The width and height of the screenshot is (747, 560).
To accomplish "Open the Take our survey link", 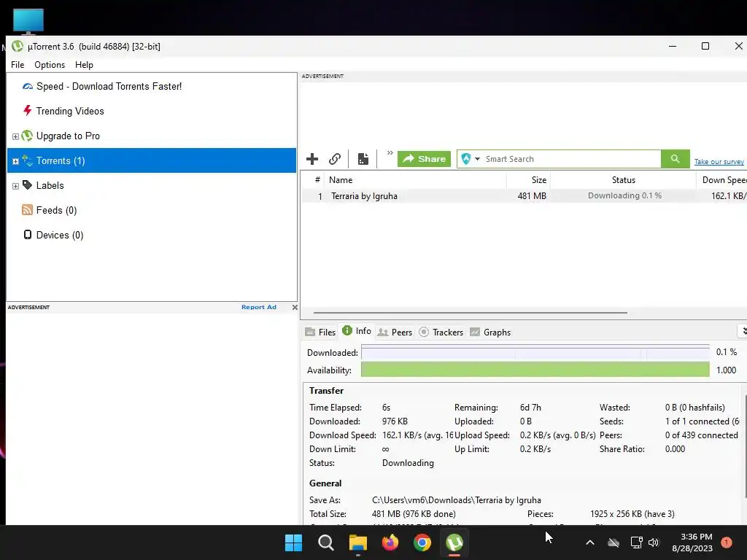I will [x=719, y=162].
